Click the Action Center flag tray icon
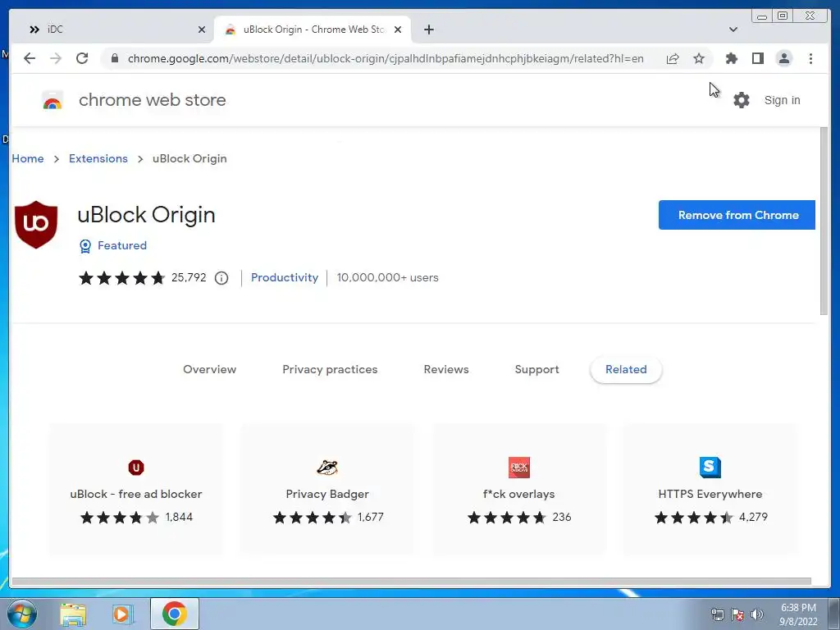Viewport: 840px width, 630px height. (737, 614)
